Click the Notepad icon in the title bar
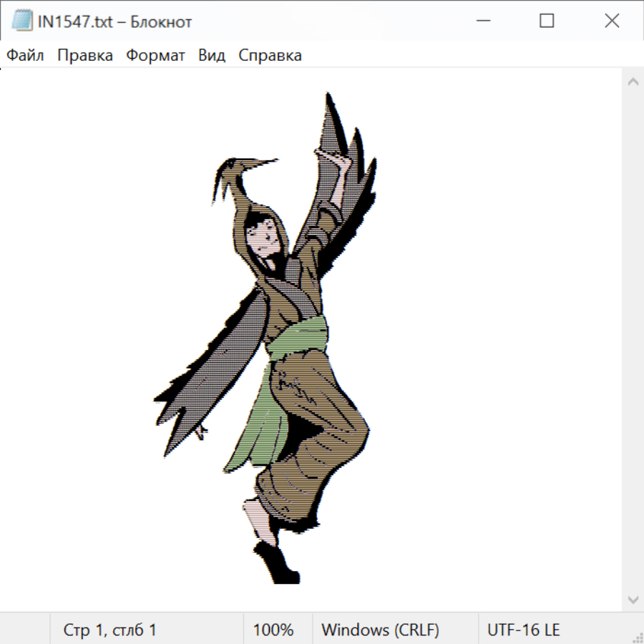The height and width of the screenshot is (644, 644). [21, 21]
